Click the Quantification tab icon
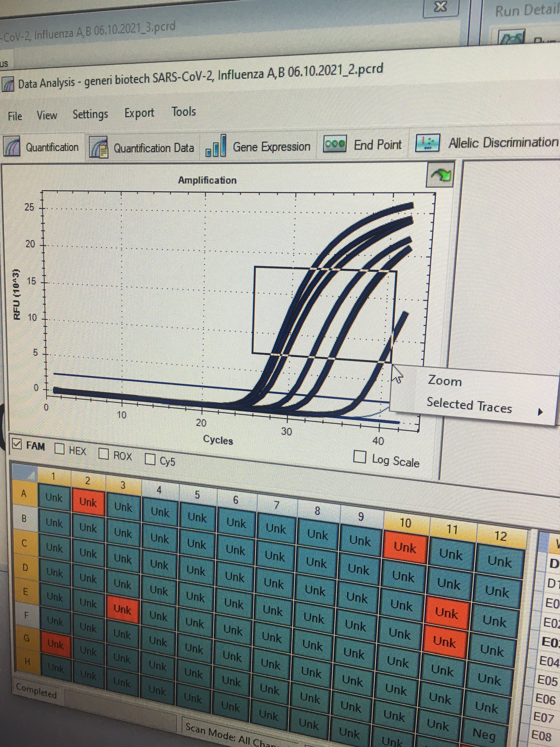 [12, 146]
